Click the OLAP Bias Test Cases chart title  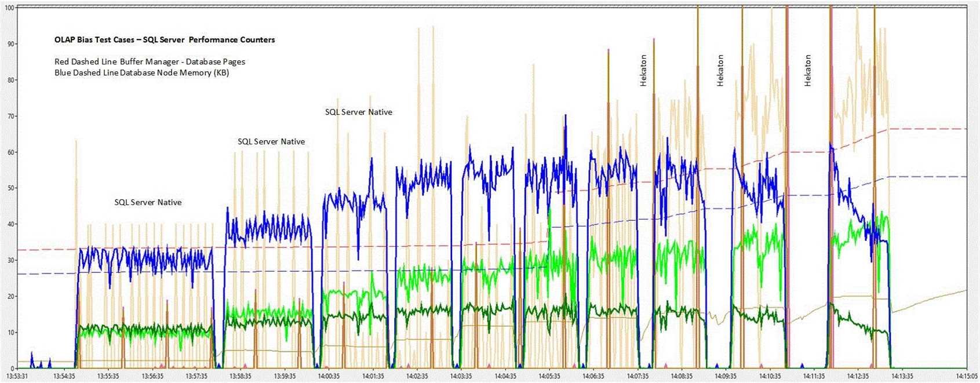click(165, 40)
